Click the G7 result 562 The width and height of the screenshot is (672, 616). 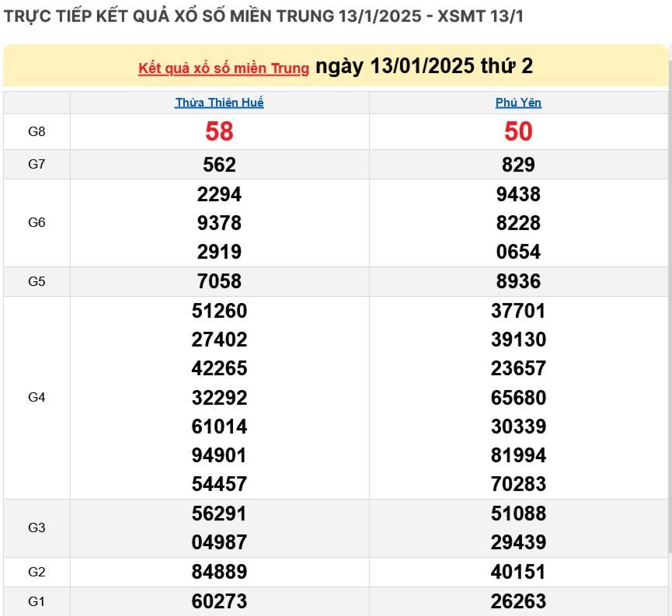pyautogui.click(x=219, y=165)
